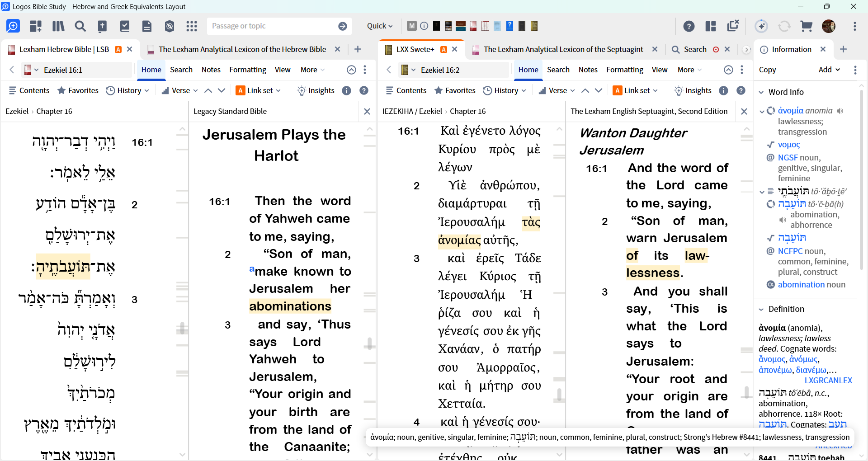Open the Add dropdown in Information panel
868x461 pixels.
(829, 70)
